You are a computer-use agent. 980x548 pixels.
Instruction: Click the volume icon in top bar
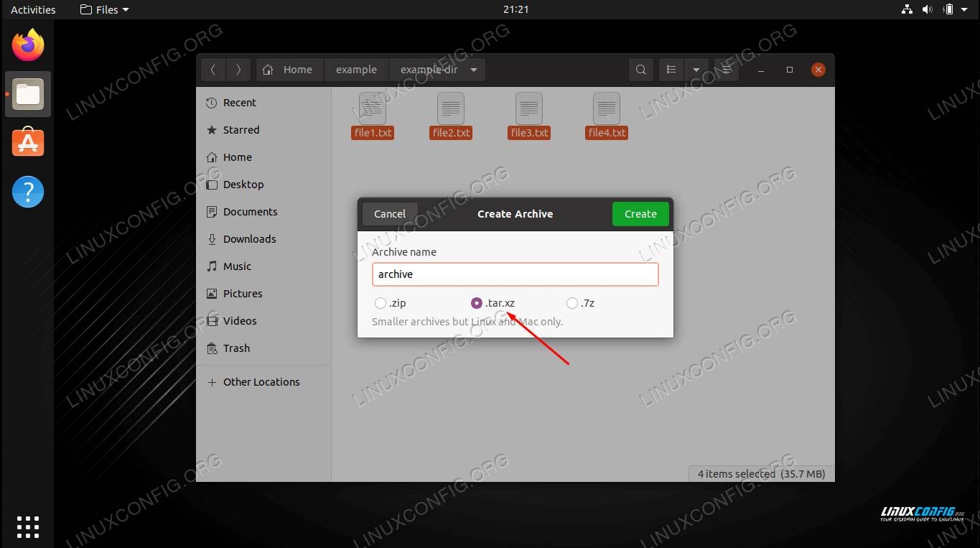click(x=928, y=9)
